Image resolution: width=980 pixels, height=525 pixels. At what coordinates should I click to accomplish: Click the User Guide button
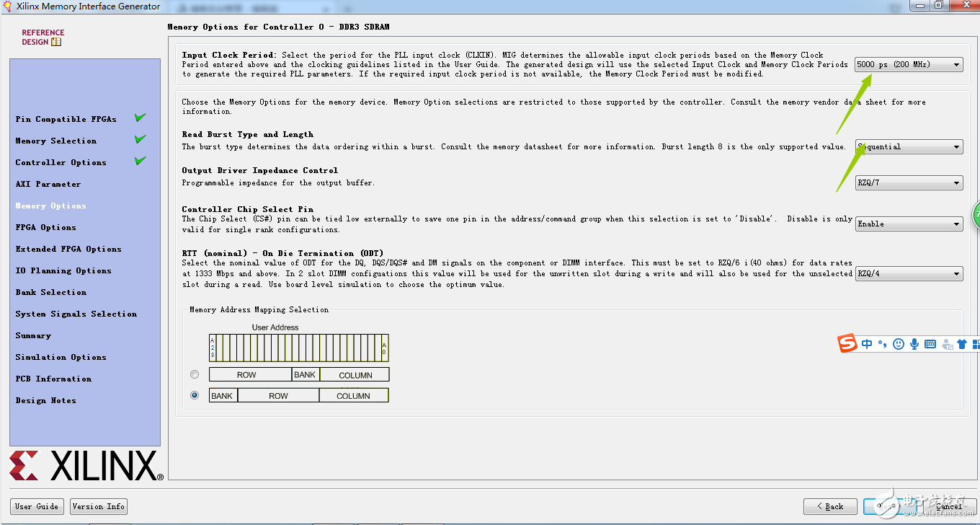click(37, 506)
